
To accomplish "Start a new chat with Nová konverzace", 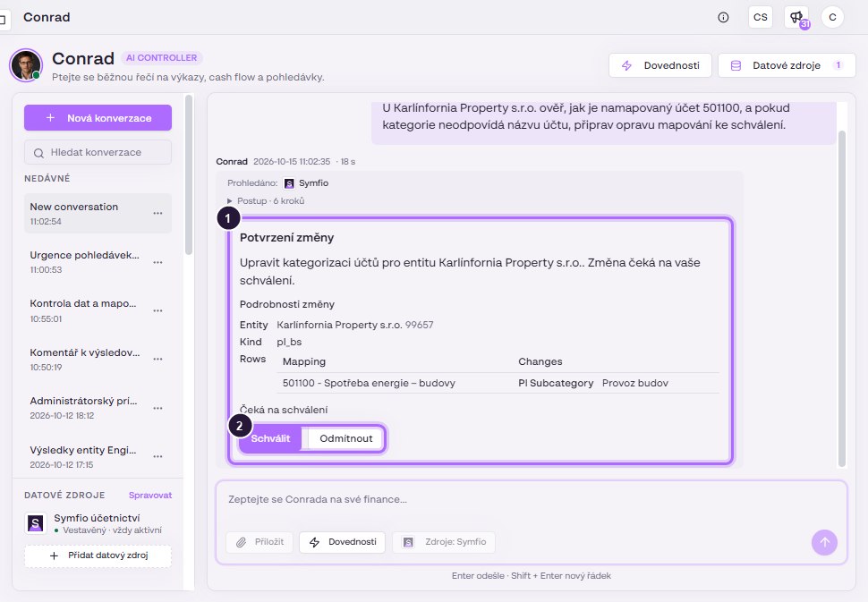I will (98, 118).
